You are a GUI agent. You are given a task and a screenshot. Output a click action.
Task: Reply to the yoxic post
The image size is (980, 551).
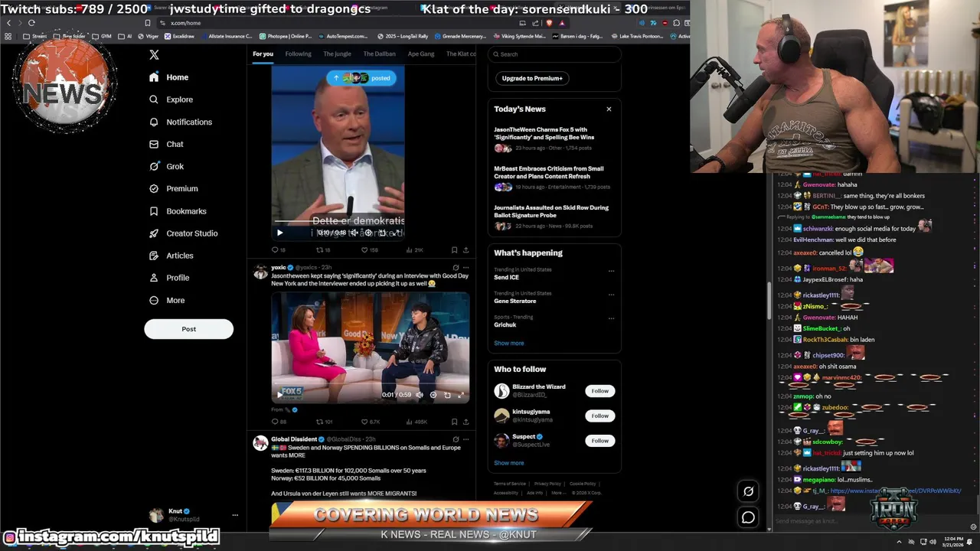279,422
